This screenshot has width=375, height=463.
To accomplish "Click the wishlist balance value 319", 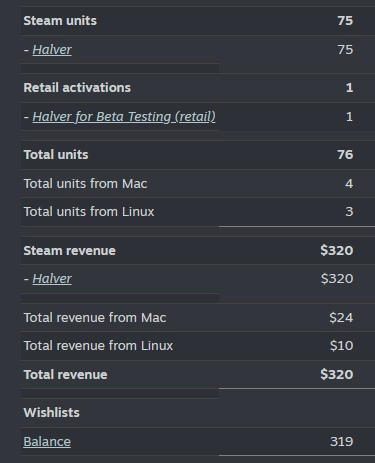I will (342, 442).
